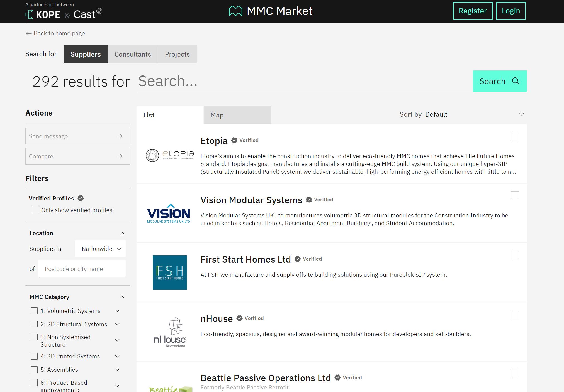Click the Verified badge next to Etopia
564x392 pixels.
coord(234,140)
